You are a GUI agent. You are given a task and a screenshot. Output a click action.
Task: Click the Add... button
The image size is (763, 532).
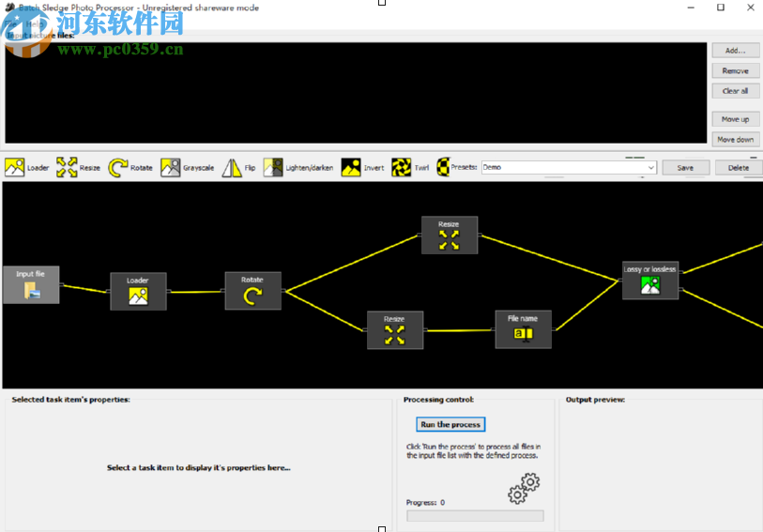click(x=735, y=51)
